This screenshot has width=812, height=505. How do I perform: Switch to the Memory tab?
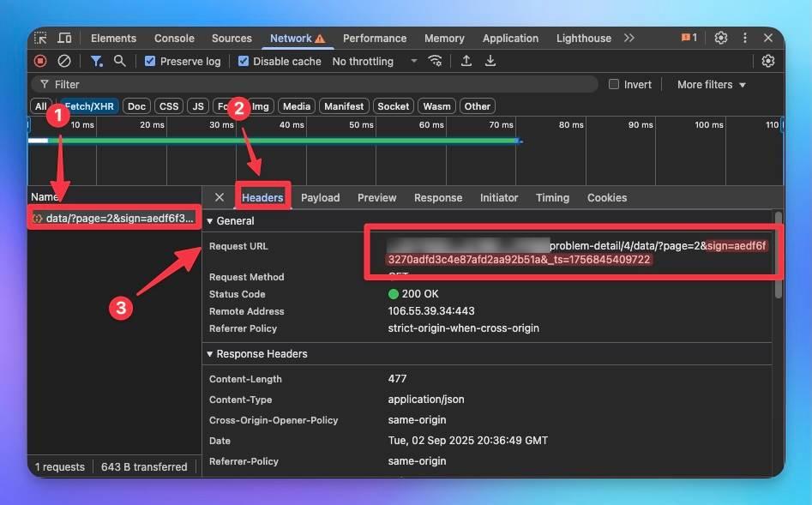click(x=444, y=39)
